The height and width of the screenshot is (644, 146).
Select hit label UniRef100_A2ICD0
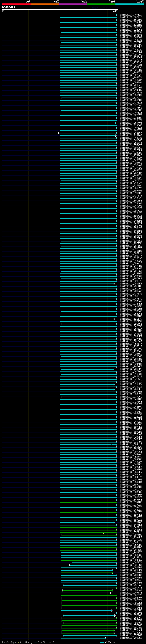131,70
